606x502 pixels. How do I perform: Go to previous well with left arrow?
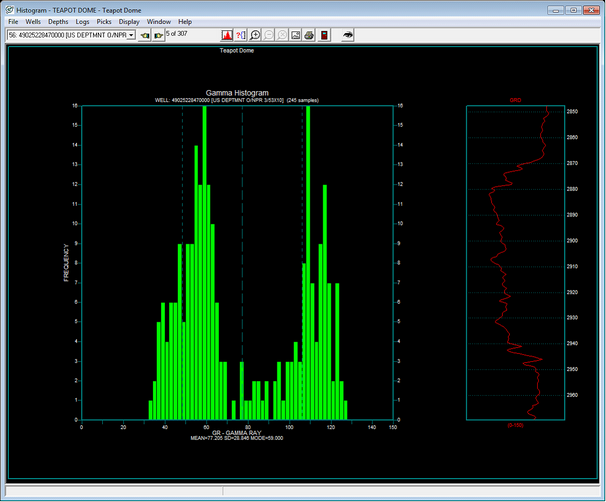pyautogui.click(x=144, y=35)
